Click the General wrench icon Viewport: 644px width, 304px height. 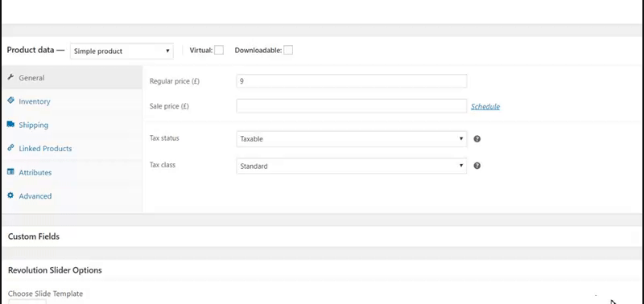pyautogui.click(x=10, y=77)
